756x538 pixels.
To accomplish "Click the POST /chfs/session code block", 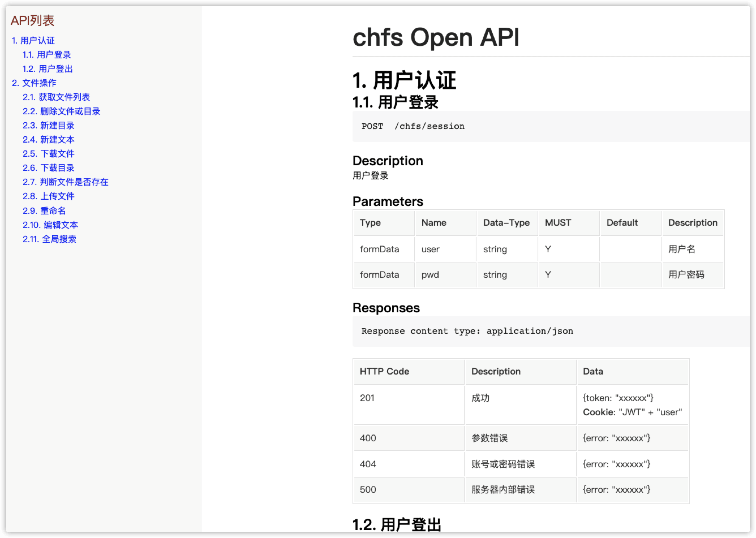I will [551, 126].
